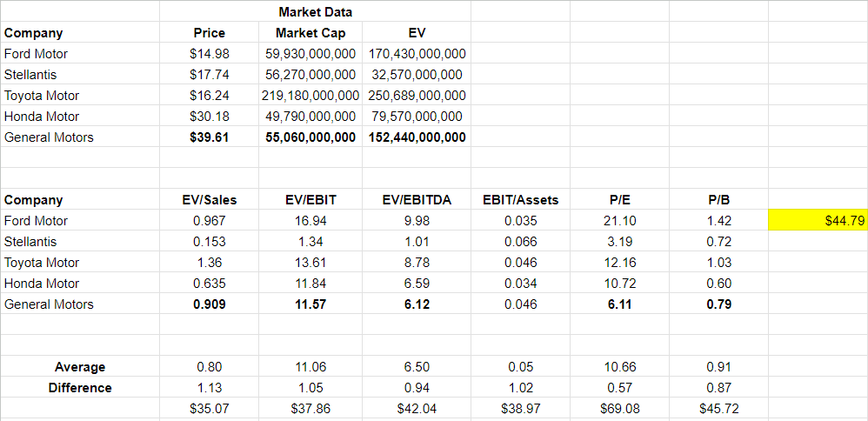Select the EBIT/Assets column header

[520, 200]
